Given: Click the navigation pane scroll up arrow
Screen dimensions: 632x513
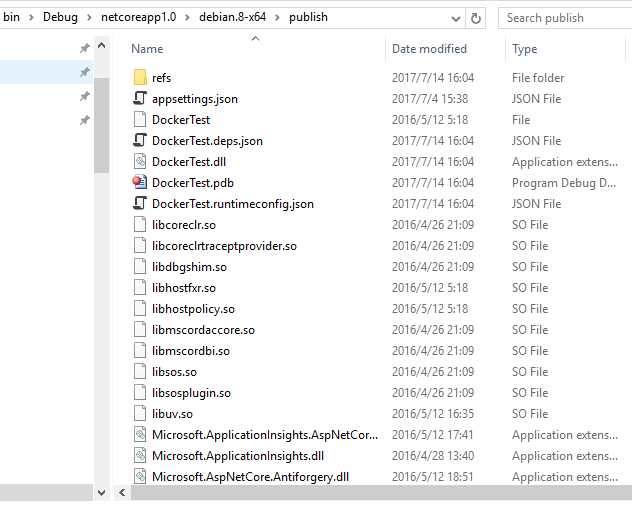Looking at the screenshot, I should pos(102,46).
